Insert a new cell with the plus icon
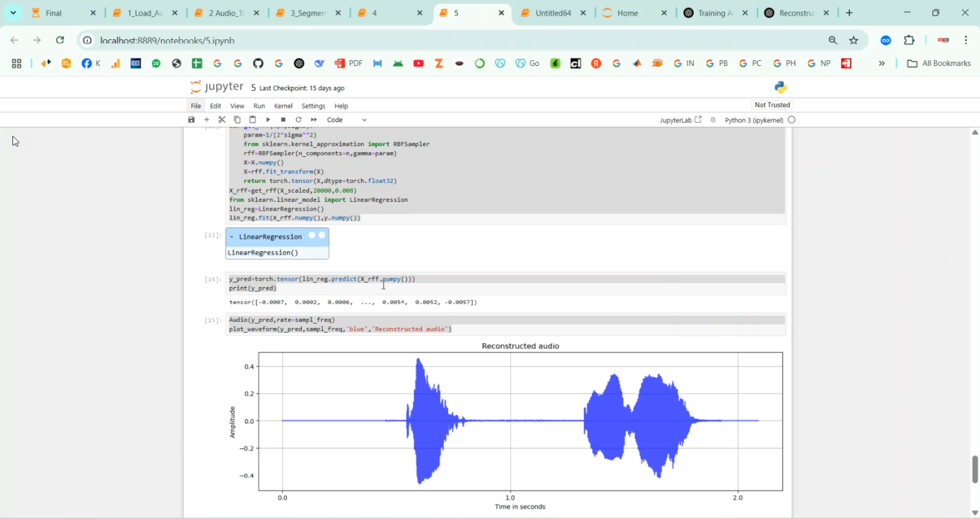 (206, 120)
